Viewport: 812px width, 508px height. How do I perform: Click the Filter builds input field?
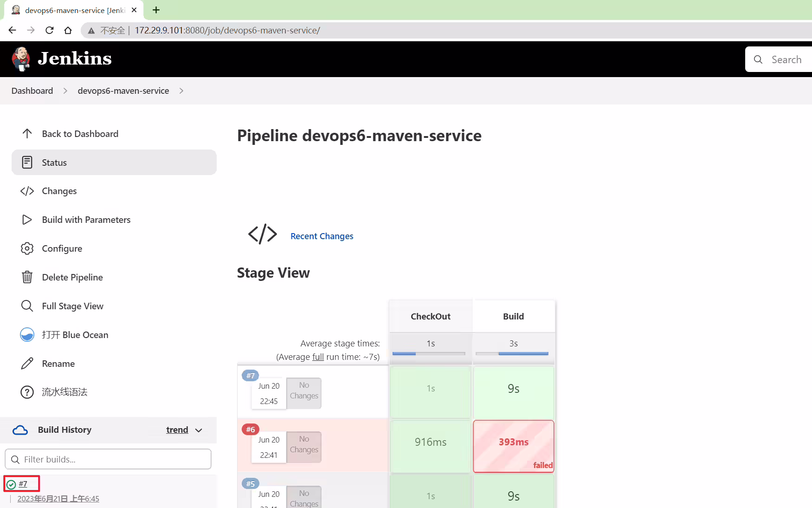(108, 459)
